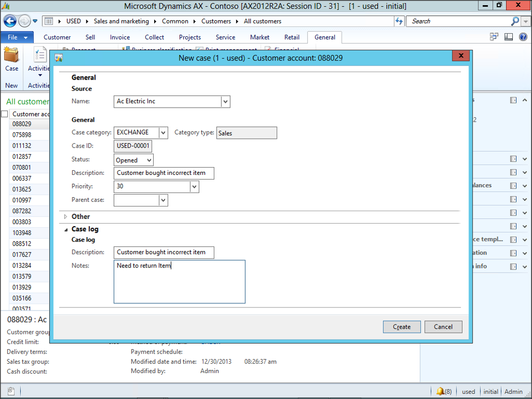
Task: Click the Create button
Action: 402,327
